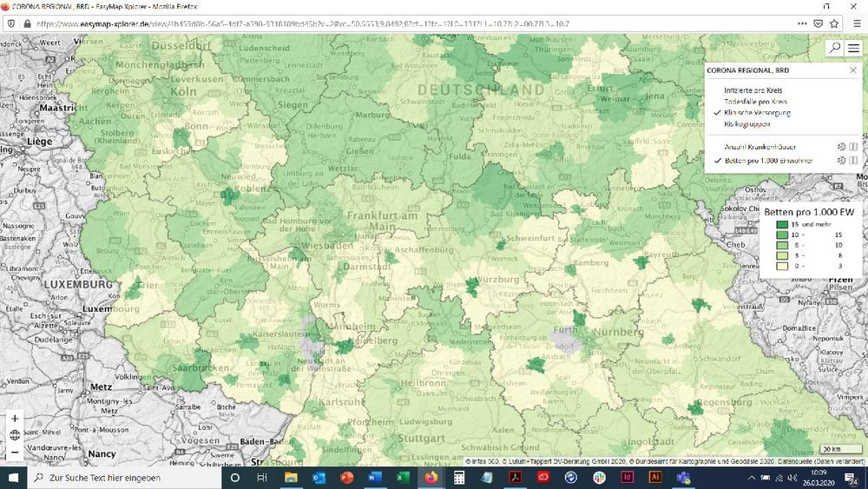Screen dimensions: 868x489
Task: Click the Windows taskbar search box
Action: point(124,478)
